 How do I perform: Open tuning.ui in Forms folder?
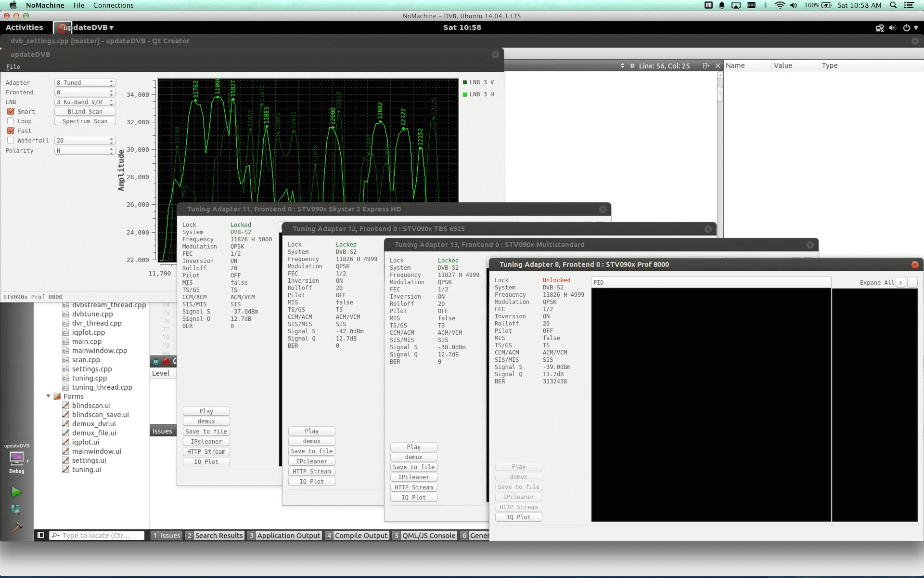coord(87,469)
